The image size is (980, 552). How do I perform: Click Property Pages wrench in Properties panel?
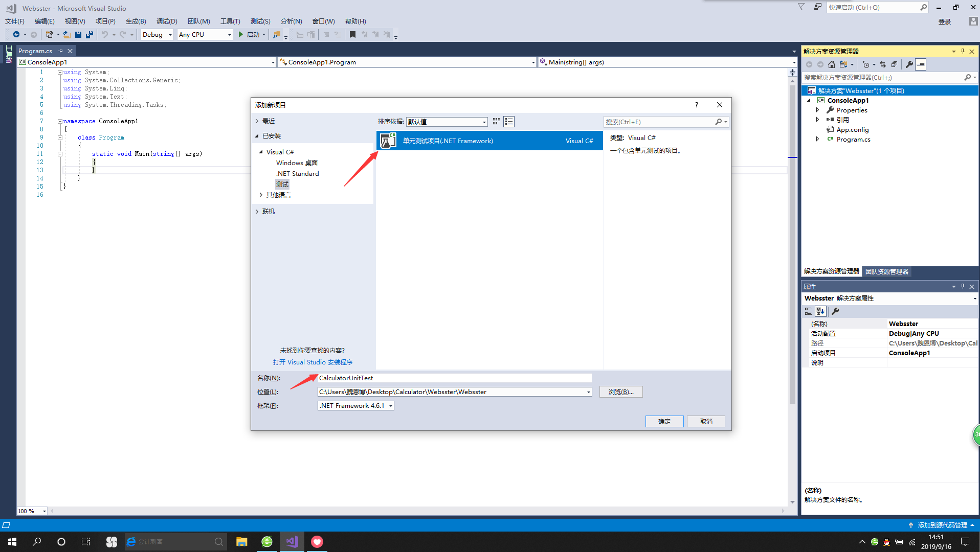coord(835,311)
